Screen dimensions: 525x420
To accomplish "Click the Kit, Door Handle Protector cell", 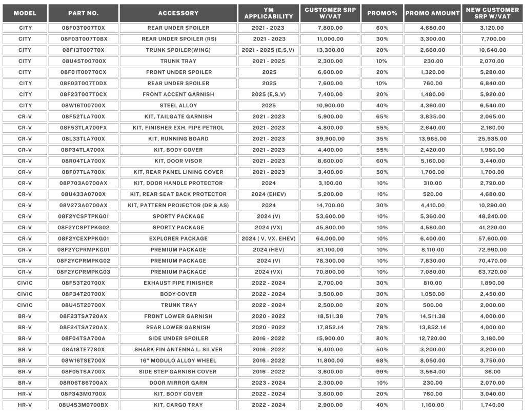I will pos(178,183).
